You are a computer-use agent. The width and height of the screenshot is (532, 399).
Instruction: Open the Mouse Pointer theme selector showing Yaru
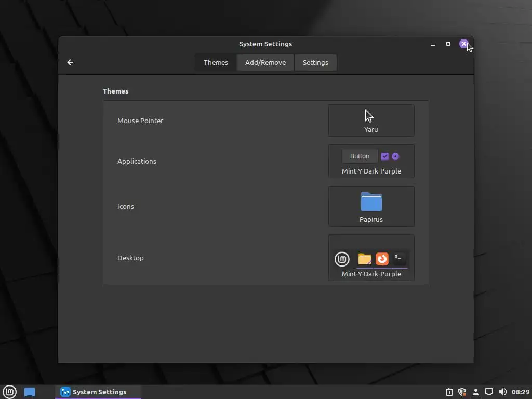pos(371,121)
